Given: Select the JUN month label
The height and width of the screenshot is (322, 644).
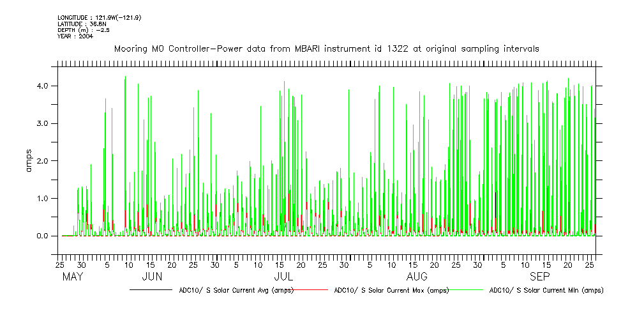Looking at the screenshot, I should coord(151,277).
